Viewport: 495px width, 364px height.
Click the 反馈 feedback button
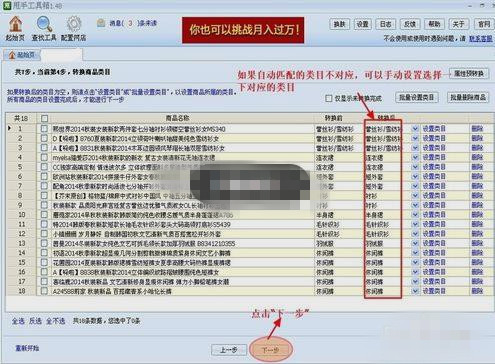coord(410,24)
